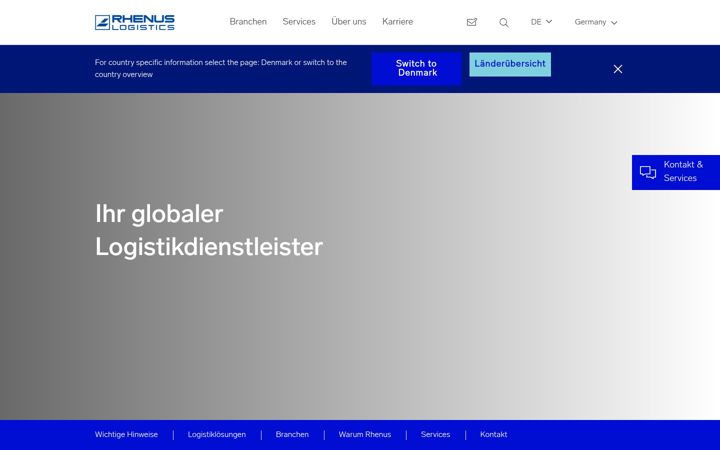Click the Switch to Denmark button
This screenshot has height=450, width=720.
click(x=416, y=68)
